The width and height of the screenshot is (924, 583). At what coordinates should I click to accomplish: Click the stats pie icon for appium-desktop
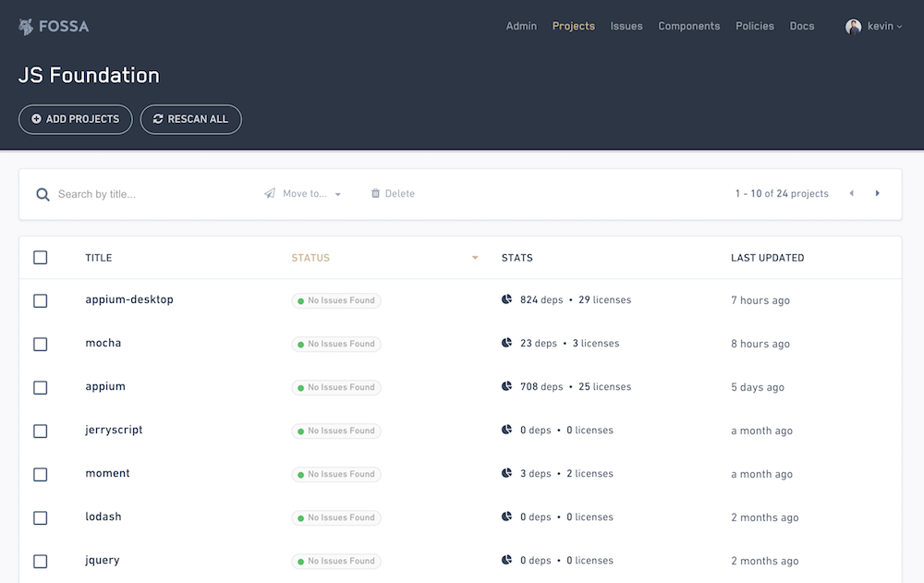[x=506, y=299]
